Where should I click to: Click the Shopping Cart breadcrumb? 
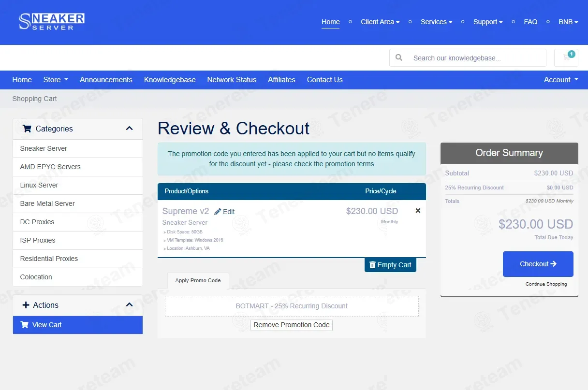34,99
